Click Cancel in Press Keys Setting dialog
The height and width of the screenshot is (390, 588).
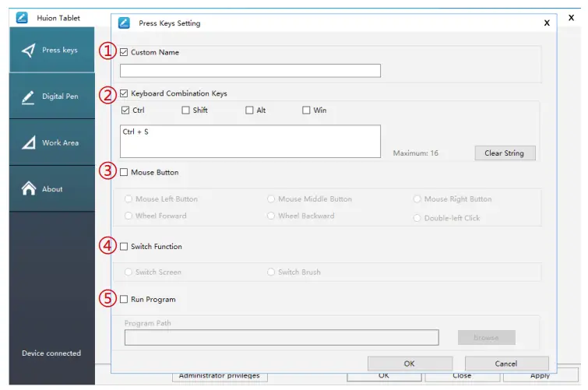(x=506, y=364)
